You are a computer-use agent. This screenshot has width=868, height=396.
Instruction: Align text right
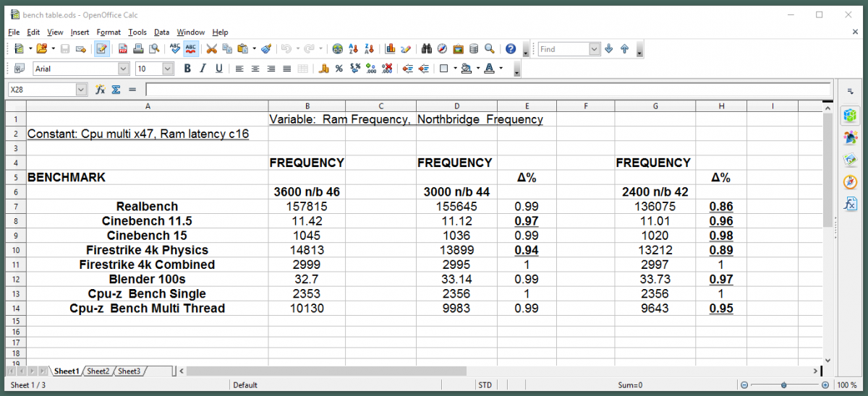click(271, 69)
